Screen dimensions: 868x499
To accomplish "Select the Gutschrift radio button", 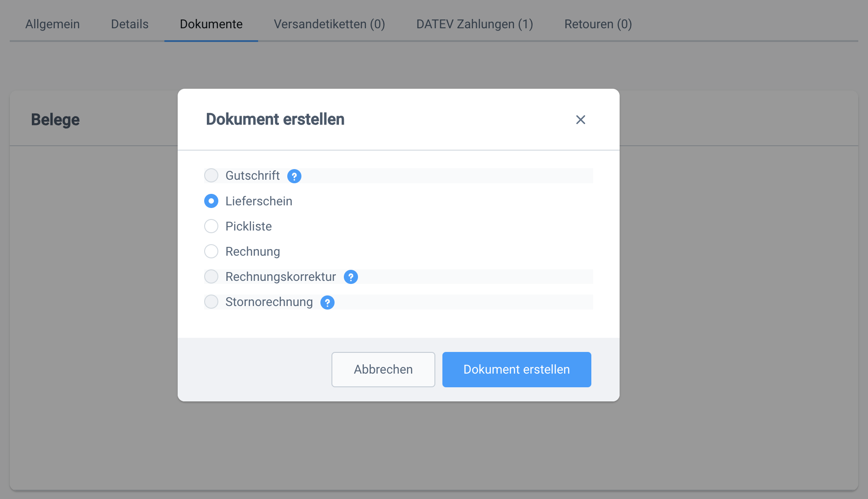I will [211, 175].
